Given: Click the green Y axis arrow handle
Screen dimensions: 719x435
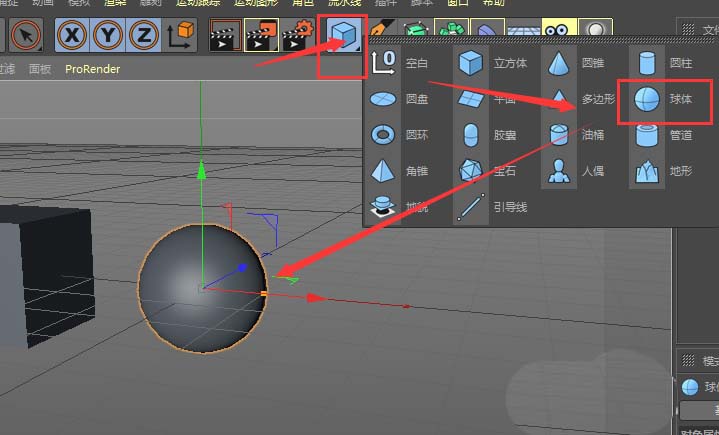Looking at the screenshot, I should (x=201, y=170).
